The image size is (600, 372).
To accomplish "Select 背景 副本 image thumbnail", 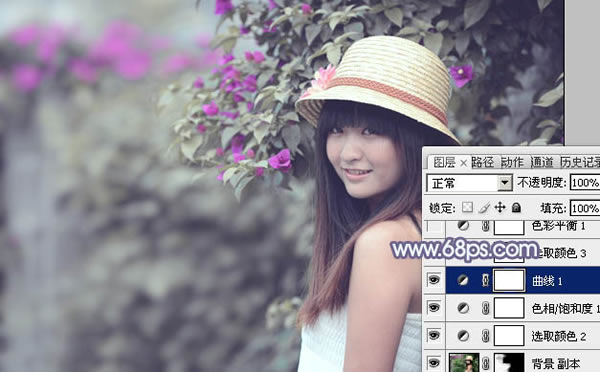I will coord(463,362).
